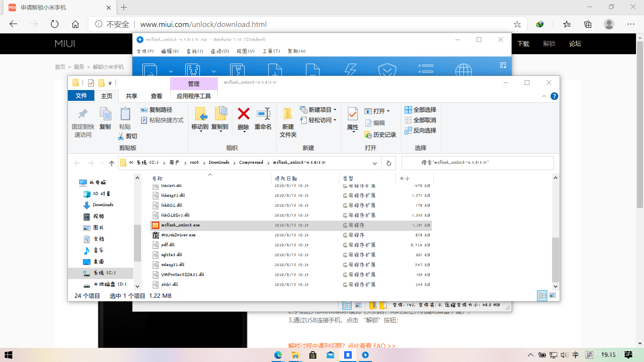Switch to the 主页 ribbon tab
This screenshot has width=644, height=362.
(107, 96)
